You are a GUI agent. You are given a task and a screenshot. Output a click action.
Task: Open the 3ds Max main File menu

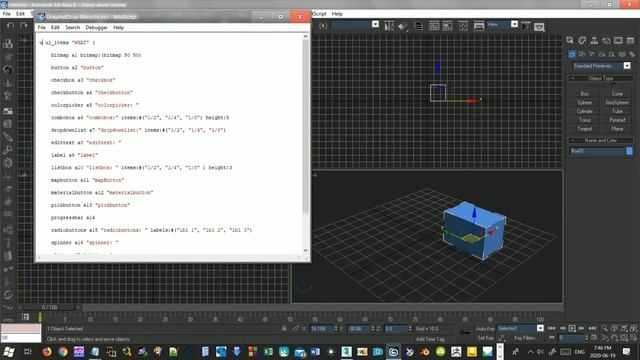[7, 14]
